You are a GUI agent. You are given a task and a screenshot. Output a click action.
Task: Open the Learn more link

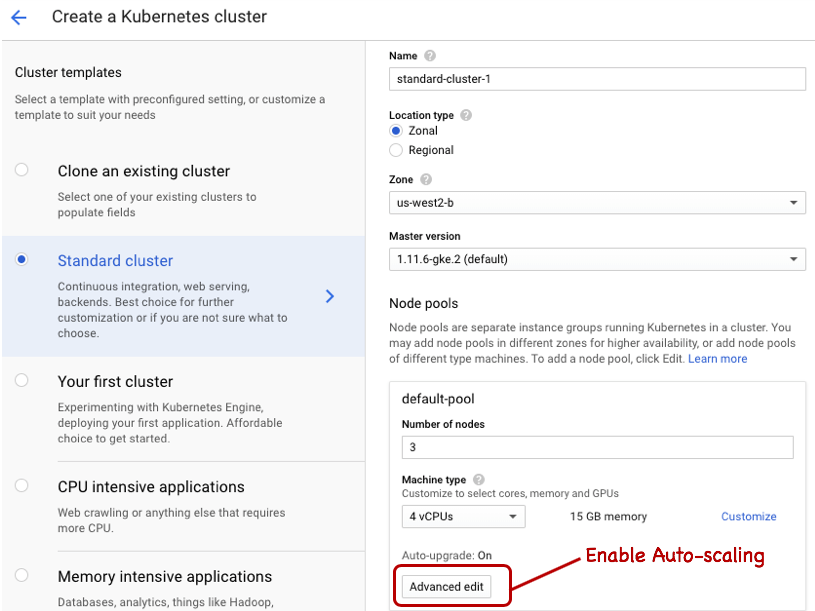[717, 358]
